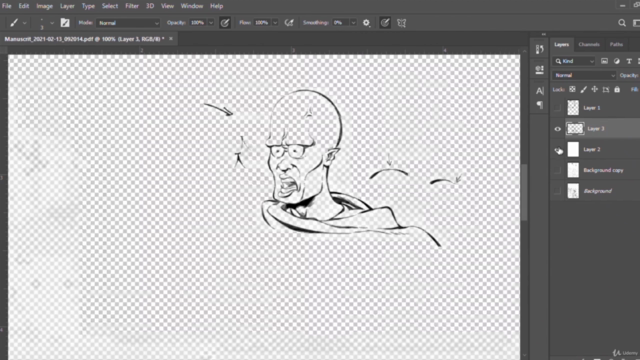The image size is (640, 360).
Task: Open the History panel icon
Action: click(x=540, y=49)
